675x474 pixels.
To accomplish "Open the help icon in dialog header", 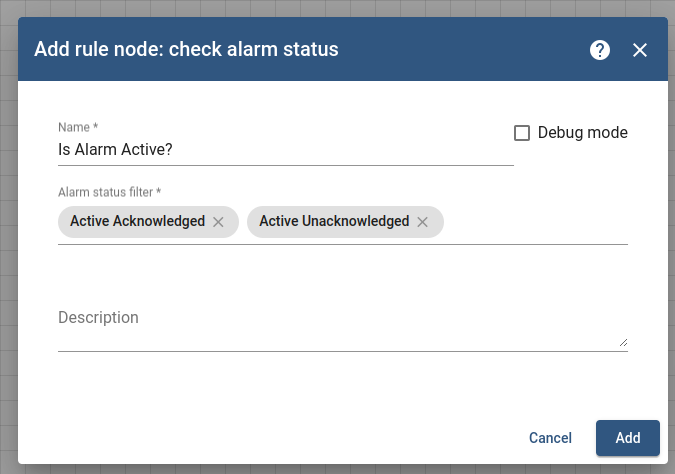I will 600,50.
